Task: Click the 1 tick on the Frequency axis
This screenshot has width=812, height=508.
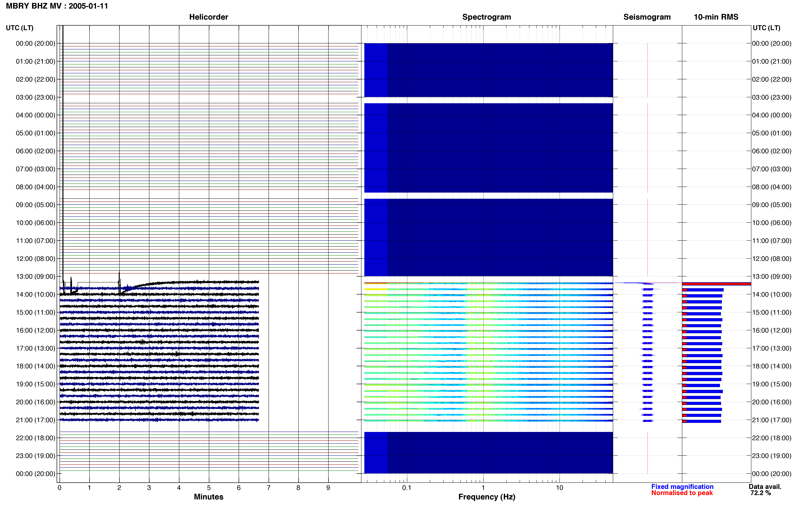Action: click(483, 488)
